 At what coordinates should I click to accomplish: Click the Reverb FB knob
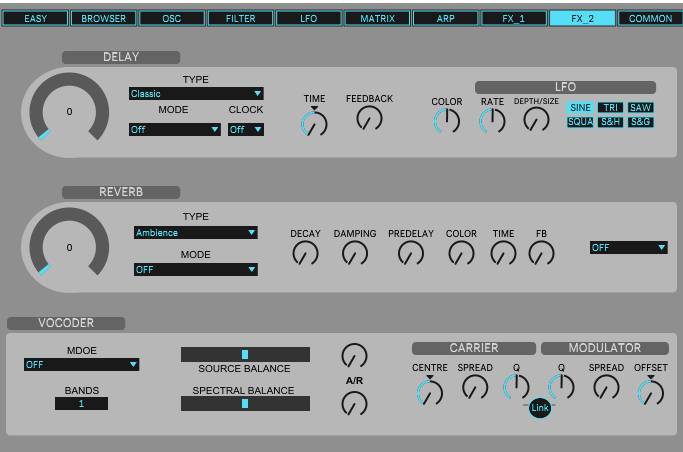pos(541,254)
